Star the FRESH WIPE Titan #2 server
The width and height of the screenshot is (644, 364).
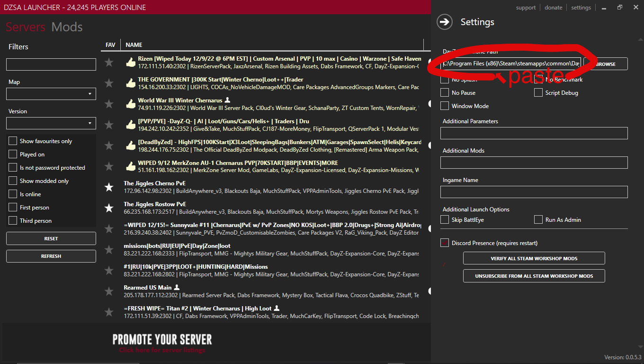pos(109,312)
